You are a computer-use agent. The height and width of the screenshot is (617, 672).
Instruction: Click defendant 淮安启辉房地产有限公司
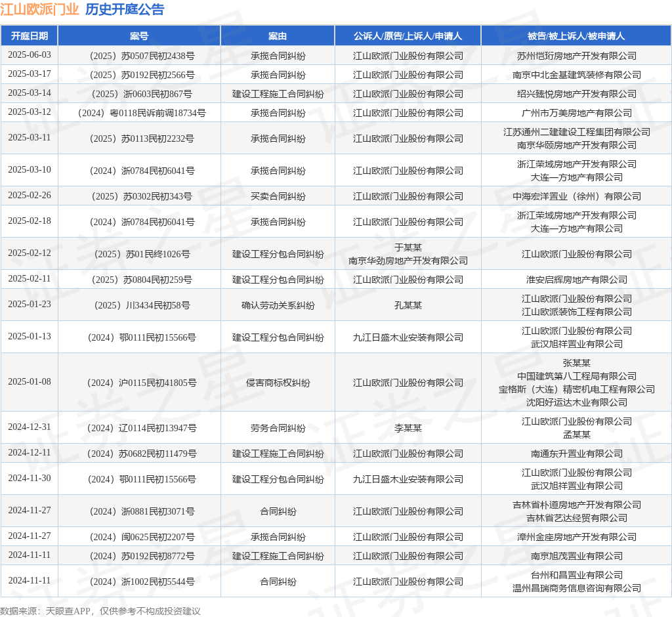click(576, 280)
